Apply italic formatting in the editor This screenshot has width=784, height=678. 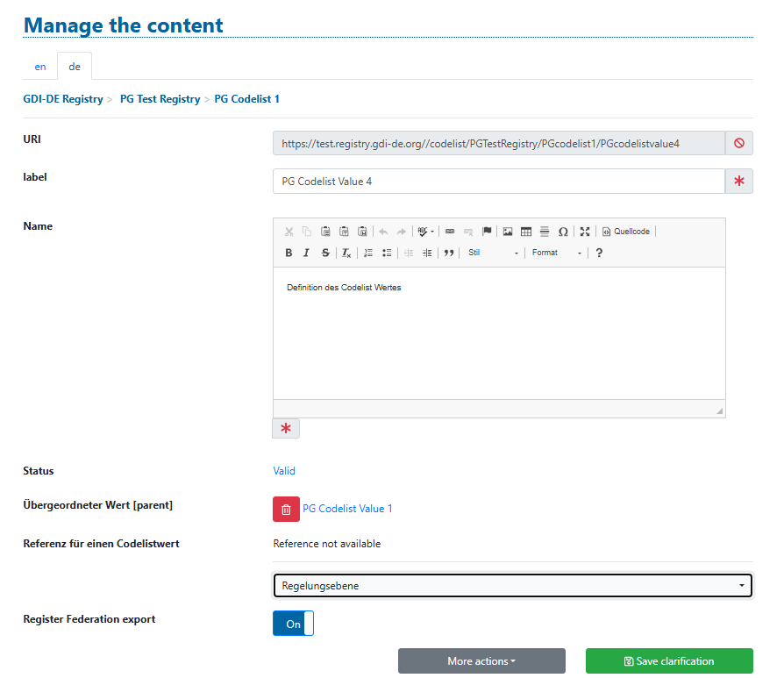(306, 253)
